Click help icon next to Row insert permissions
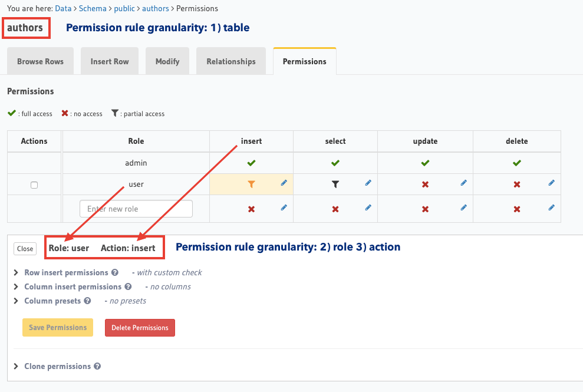Image resolution: width=583 pixels, height=392 pixels. click(x=115, y=273)
